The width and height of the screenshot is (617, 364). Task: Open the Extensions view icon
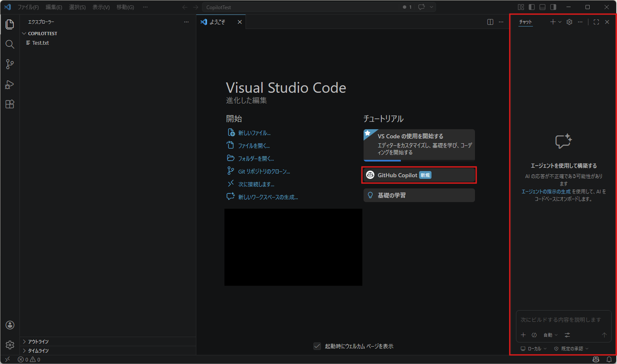pyautogui.click(x=10, y=104)
